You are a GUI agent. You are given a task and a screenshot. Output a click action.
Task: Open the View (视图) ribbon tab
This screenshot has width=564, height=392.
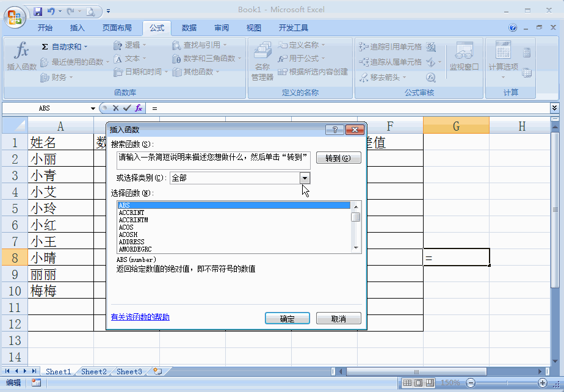[x=253, y=27]
